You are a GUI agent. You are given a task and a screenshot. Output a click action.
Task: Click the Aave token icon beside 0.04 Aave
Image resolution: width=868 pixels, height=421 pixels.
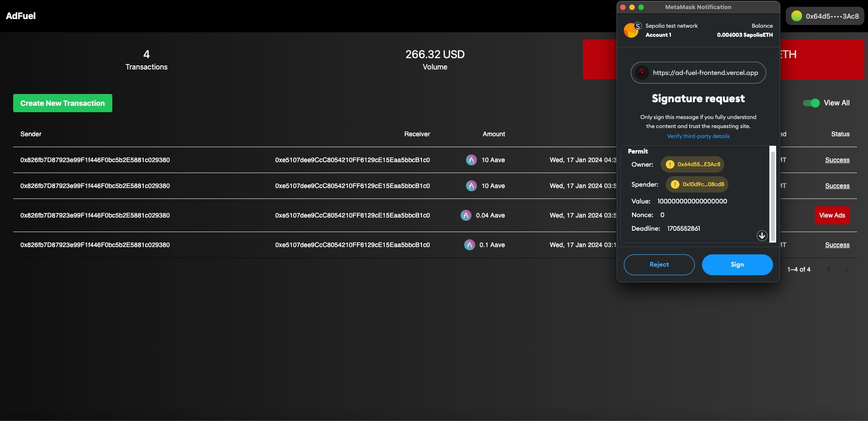466,215
